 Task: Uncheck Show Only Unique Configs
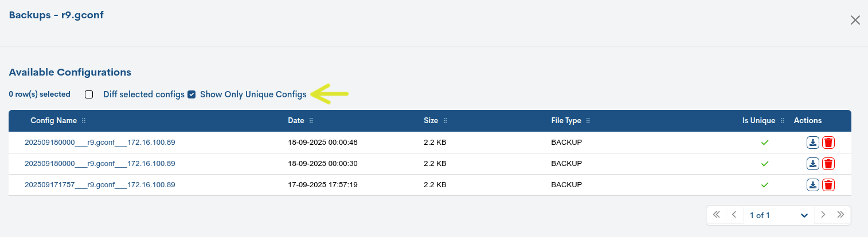tap(191, 94)
